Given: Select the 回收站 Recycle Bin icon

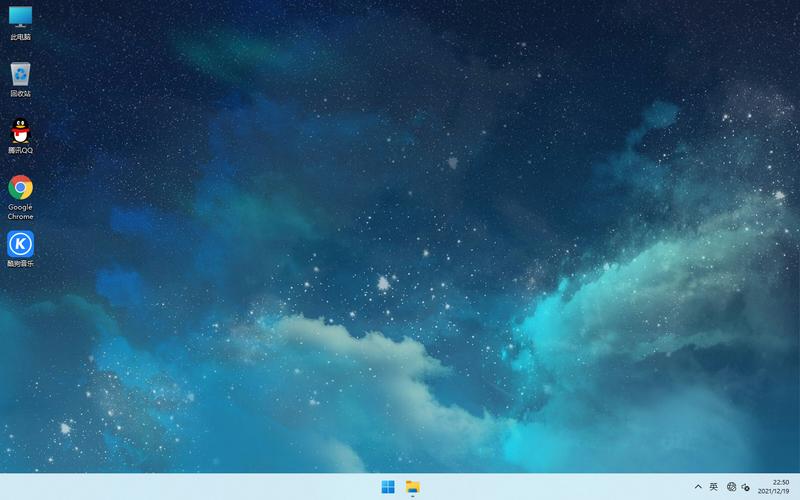Looking at the screenshot, I should [x=20, y=74].
